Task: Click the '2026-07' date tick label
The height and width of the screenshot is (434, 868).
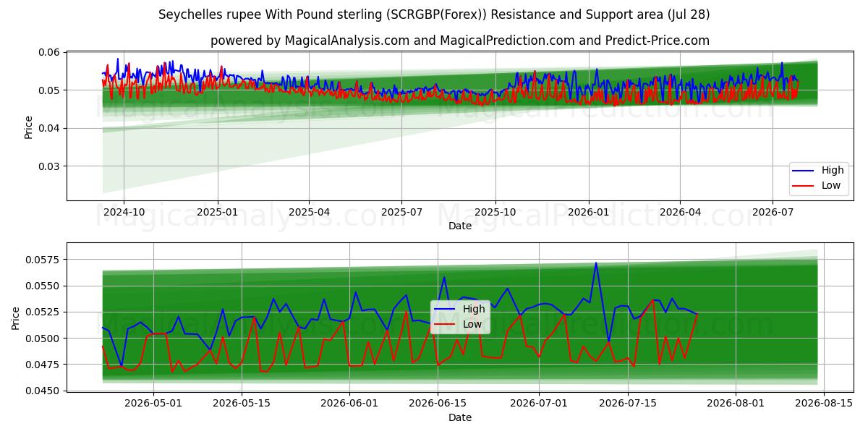Action: (772, 213)
